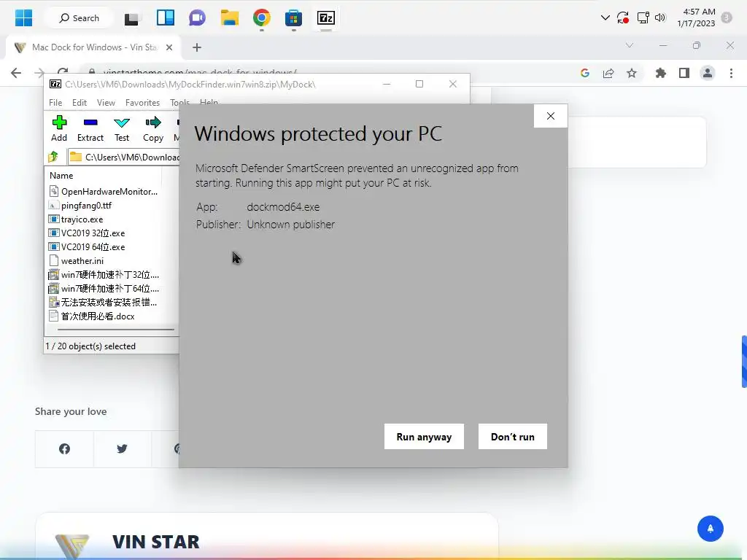Click the Chrome icon on the taskbar
This screenshot has width=747, height=560.
coord(262,18)
